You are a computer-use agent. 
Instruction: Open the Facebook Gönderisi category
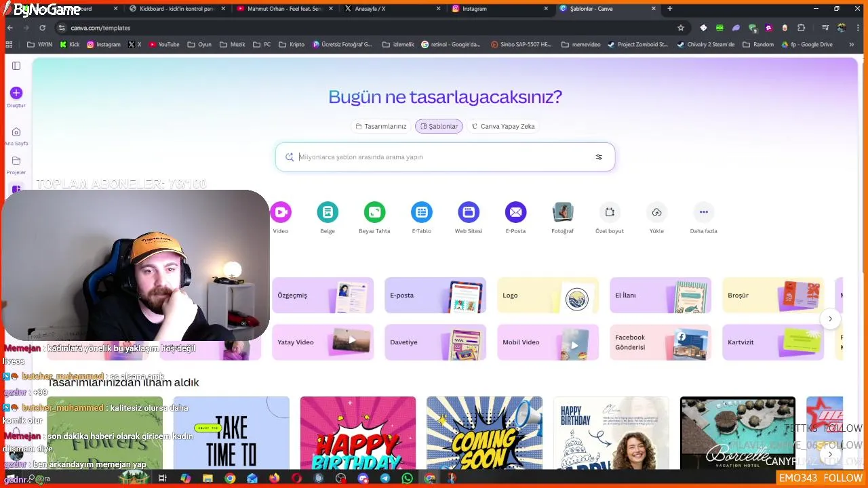pos(660,342)
